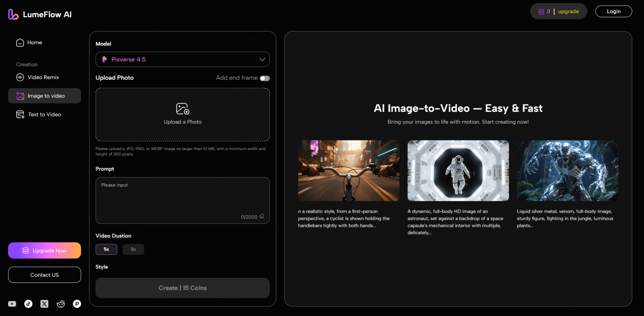Click the Image to video picture icon
The width and height of the screenshot is (644, 316).
(x=20, y=96)
